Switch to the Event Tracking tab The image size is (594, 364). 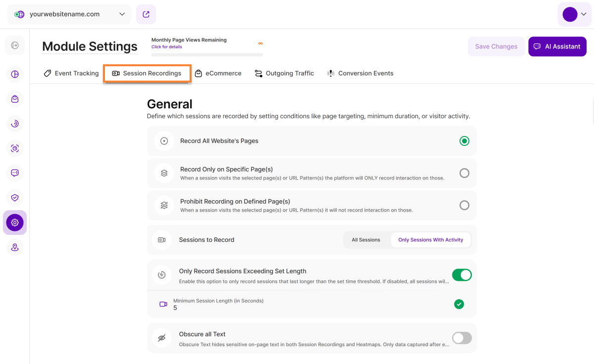click(x=71, y=73)
